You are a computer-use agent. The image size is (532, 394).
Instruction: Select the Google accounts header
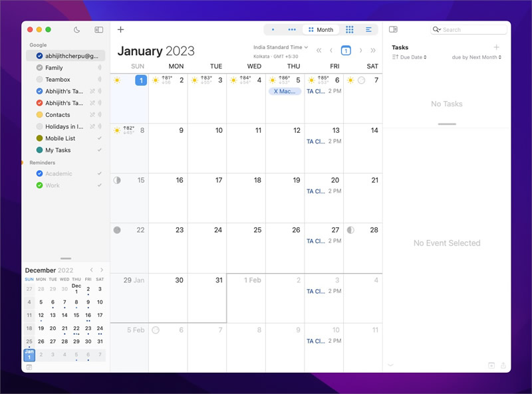[38, 45]
